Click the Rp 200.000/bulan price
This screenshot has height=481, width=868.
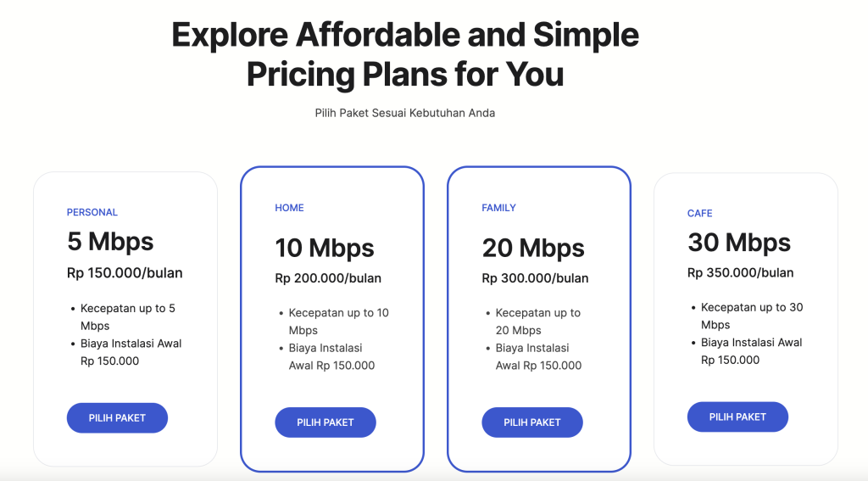pyautogui.click(x=328, y=278)
